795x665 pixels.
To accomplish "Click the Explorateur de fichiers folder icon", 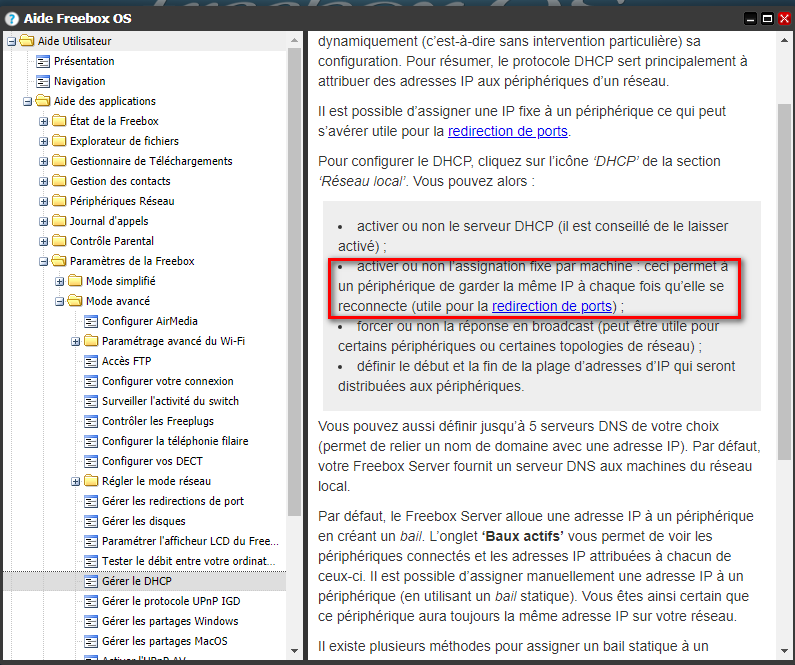I will tap(59, 141).
